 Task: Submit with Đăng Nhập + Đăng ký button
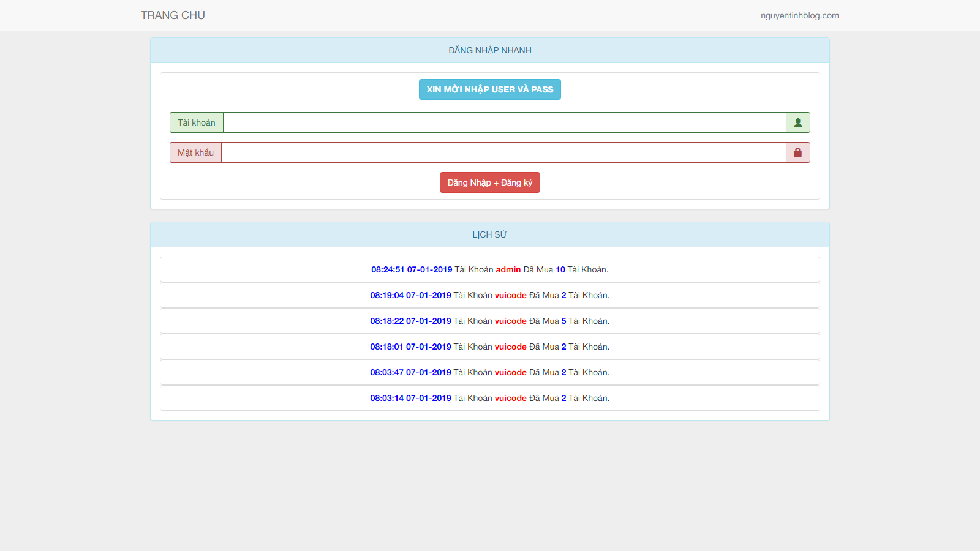(x=490, y=182)
